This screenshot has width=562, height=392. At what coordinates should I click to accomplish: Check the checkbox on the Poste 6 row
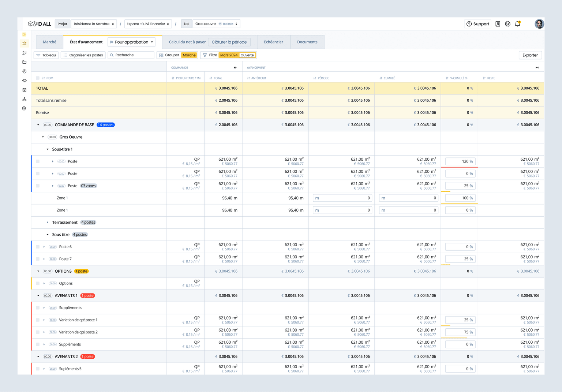tap(38, 246)
